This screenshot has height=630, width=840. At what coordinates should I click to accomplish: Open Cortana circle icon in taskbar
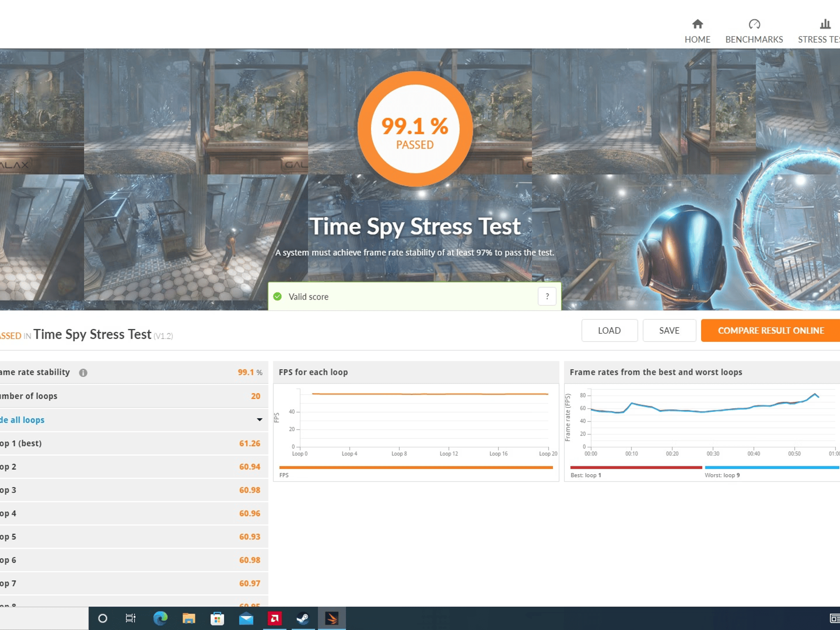tap(103, 618)
